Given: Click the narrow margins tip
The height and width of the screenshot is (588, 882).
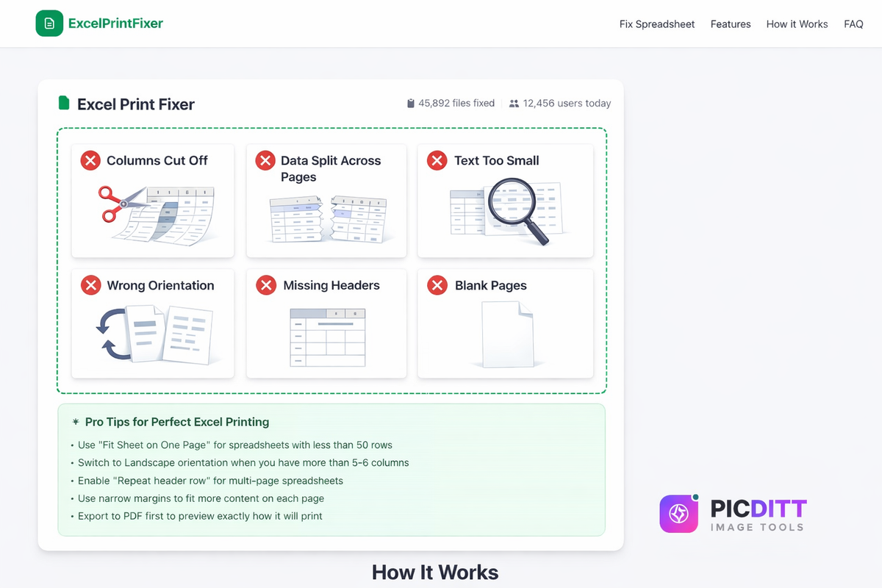Looking at the screenshot, I should [x=201, y=498].
